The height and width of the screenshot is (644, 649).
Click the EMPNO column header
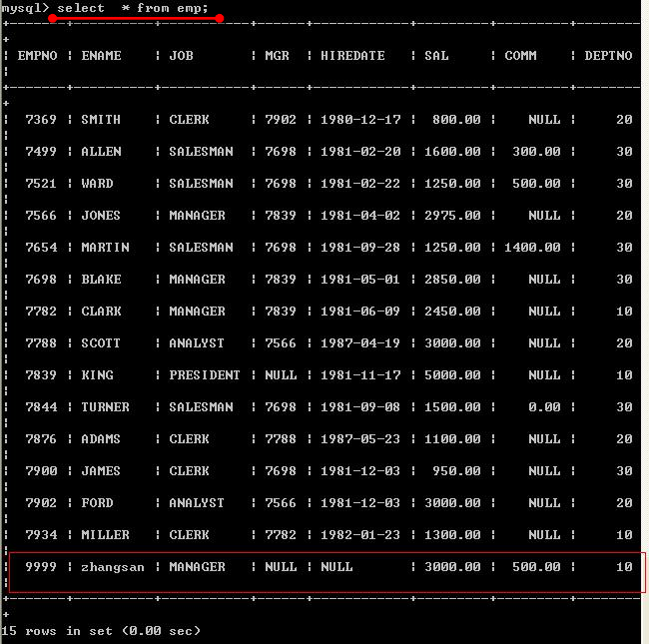[x=37, y=56]
